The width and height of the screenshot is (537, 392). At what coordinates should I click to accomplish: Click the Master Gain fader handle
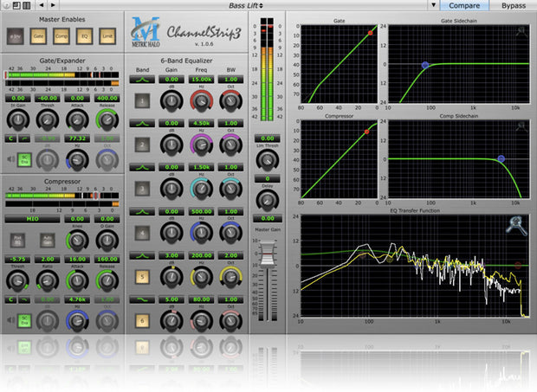[268, 254]
